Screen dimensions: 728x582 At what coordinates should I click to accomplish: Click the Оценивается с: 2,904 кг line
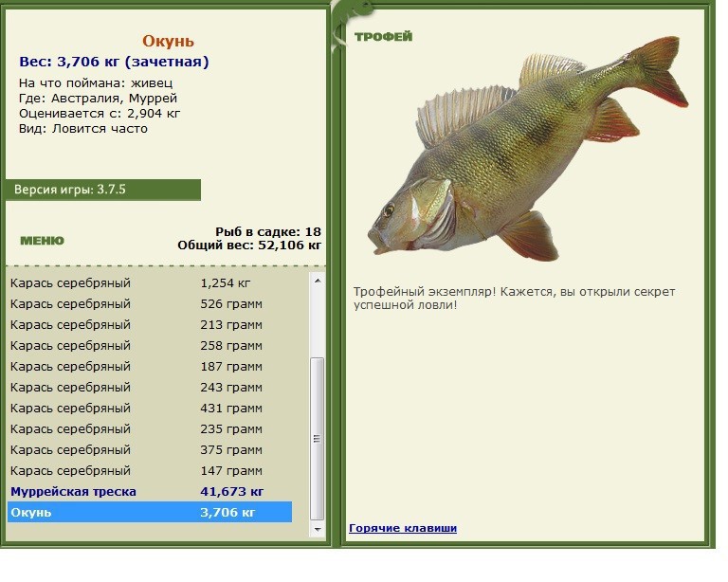[x=100, y=114]
